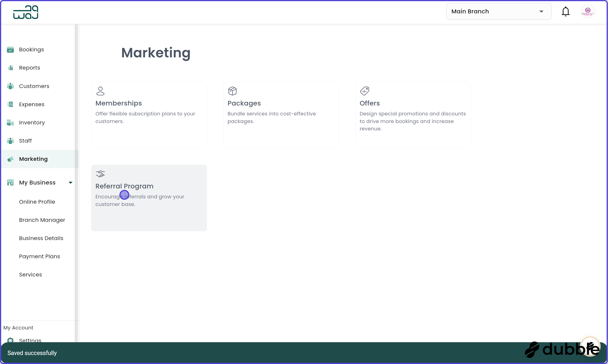The height and width of the screenshot is (364, 608).
Task: Open the Memberships person icon card
Action: pyautogui.click(x=100, y=91)
